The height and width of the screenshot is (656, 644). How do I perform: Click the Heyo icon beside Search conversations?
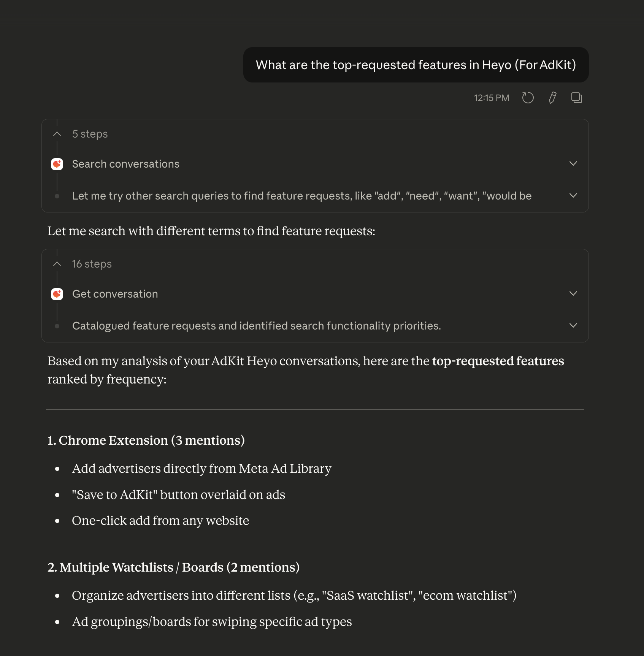click(57, 164)
